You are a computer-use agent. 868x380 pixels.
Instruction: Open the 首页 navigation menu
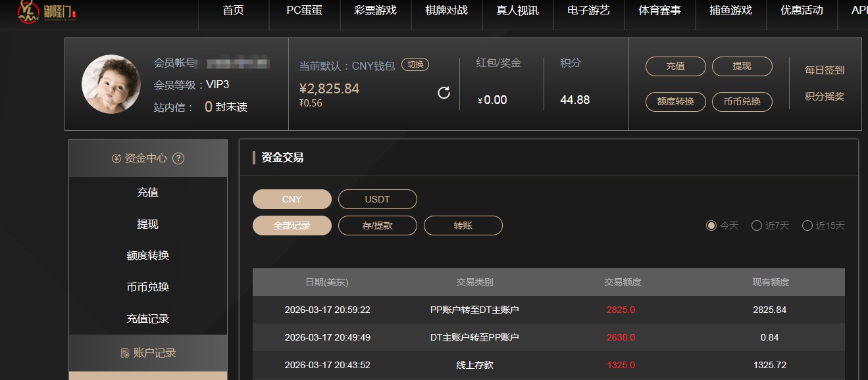point(233,11)
